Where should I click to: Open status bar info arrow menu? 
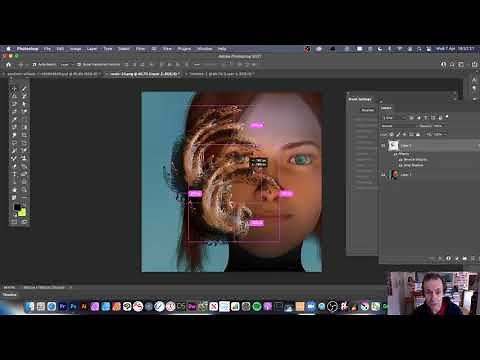coord(70,287)
